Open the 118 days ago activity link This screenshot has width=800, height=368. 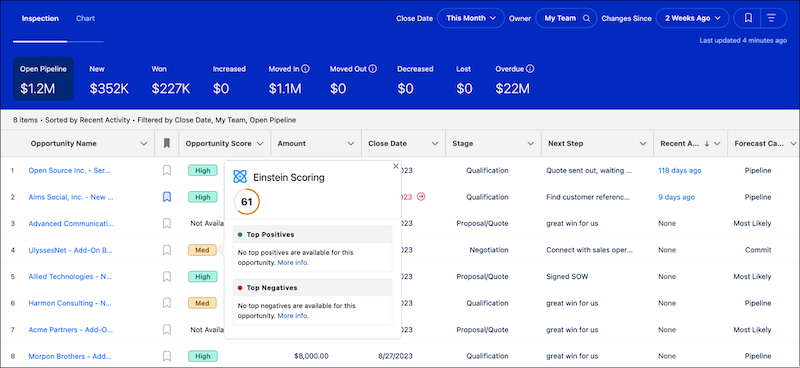(x=680, y=170)
